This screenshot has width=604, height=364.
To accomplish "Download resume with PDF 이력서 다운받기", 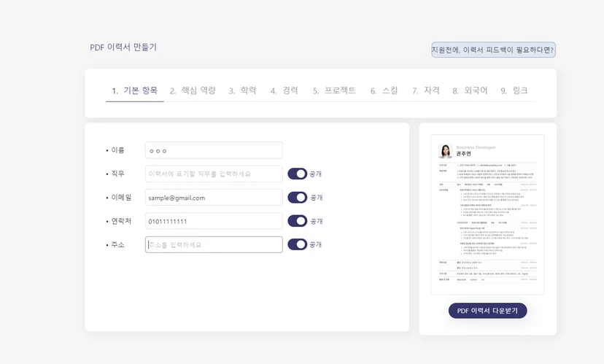I will pyautogui.click(x=488, y=311).
